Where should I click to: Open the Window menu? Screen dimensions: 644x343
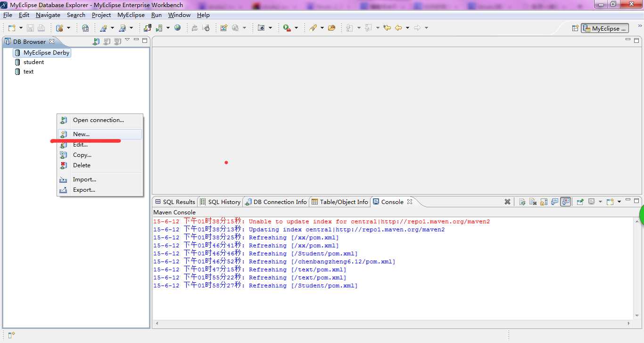coord(179,15)
